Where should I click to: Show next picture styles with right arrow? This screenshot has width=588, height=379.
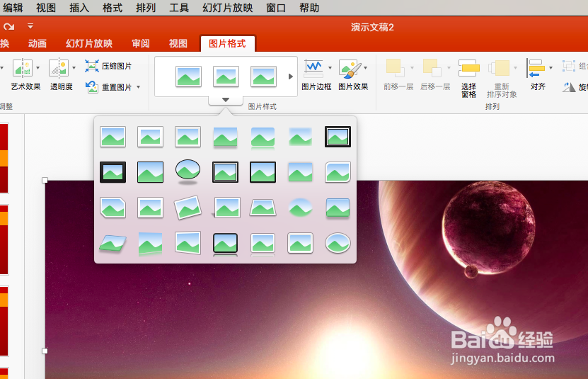tap(291, 77)
